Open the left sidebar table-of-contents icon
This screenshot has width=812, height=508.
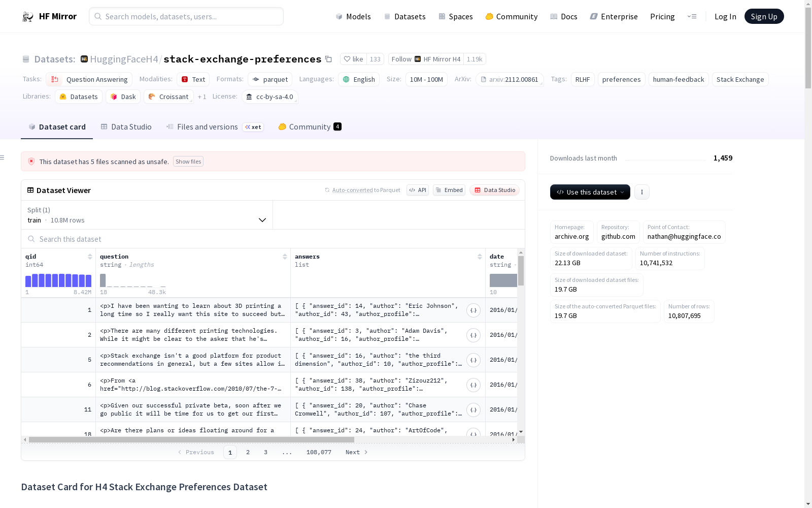pos(2,157)
